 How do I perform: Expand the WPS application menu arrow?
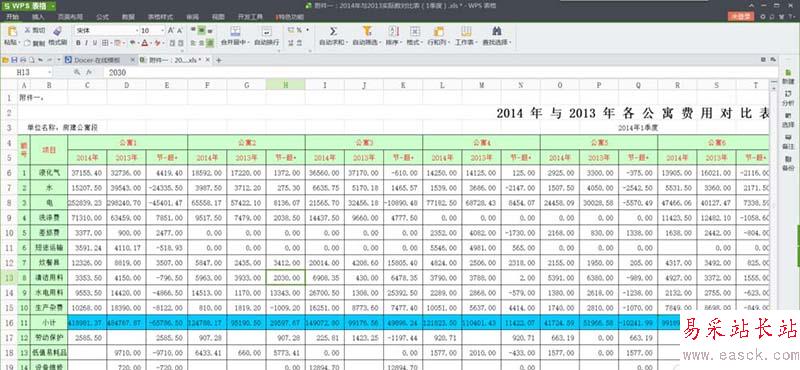tap(53, 6)
